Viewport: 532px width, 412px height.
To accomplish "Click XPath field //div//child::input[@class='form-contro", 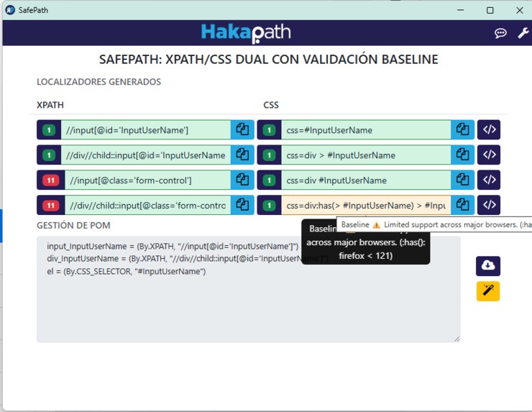I will point(148,205).
